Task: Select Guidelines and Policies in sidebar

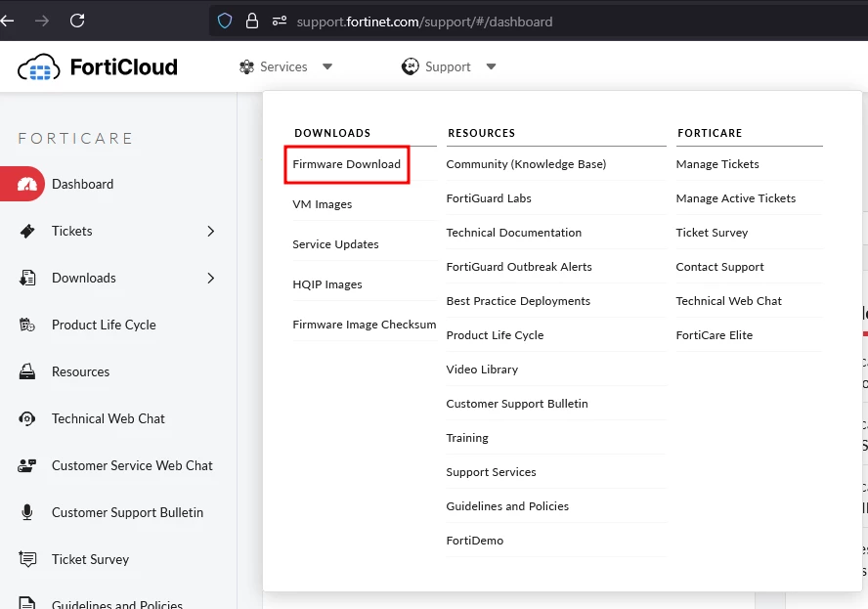Action: pos(116,603)
